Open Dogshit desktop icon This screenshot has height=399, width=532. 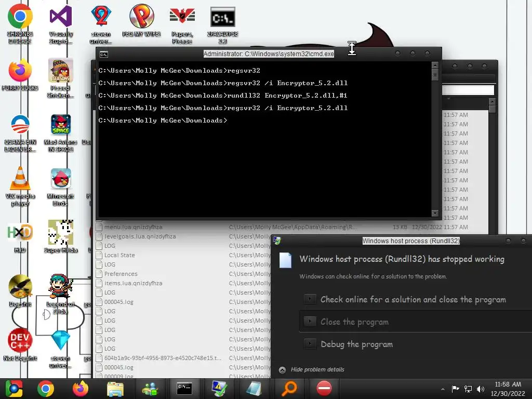[20, 290]
